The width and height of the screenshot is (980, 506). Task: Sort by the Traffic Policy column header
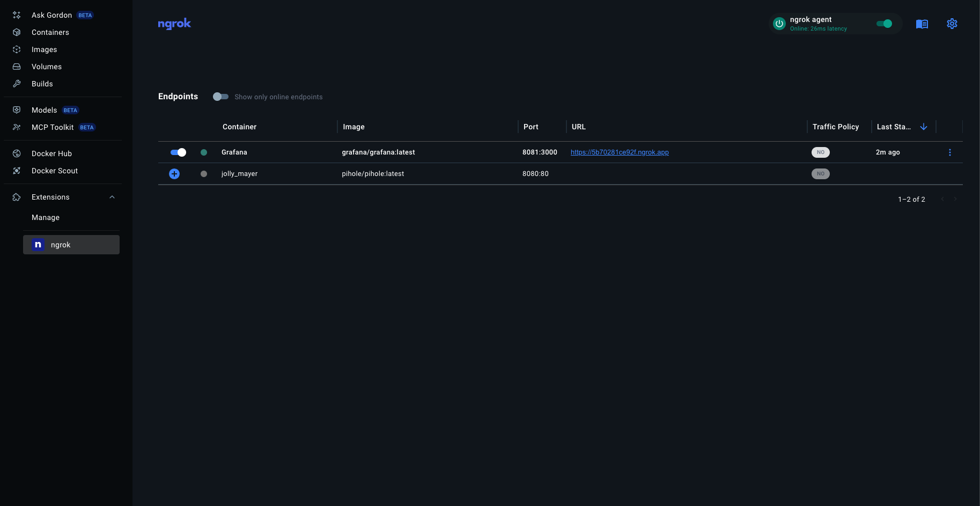pyautogui.click(x=836, y=127)
